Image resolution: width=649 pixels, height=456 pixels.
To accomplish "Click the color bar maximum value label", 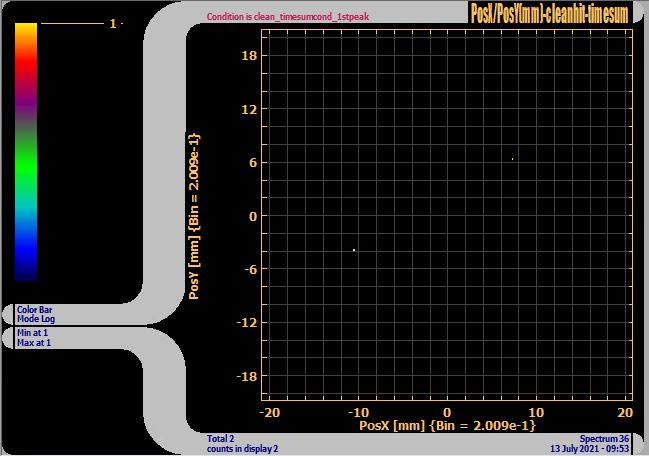I will 113,22.
